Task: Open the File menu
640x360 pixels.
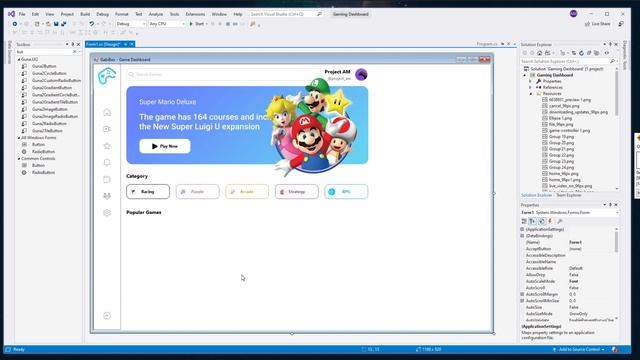Action: (22, 14)
